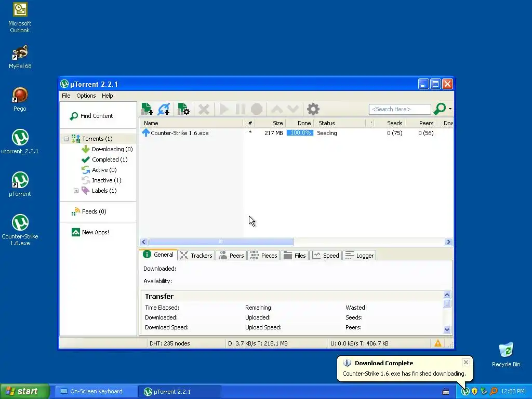Screen dimensions: 532x399
Task: Sort by the Done column header
Action: pos(300,123)
